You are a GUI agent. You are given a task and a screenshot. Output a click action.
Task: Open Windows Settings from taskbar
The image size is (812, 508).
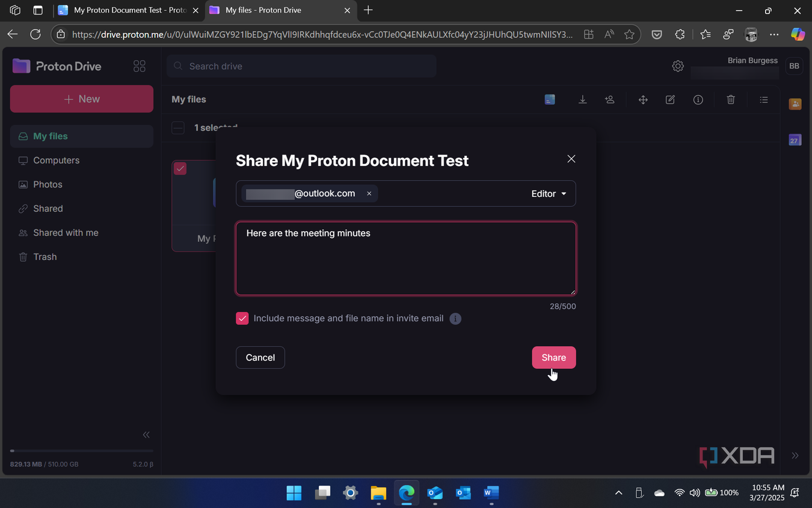click(x=350, y=493)
